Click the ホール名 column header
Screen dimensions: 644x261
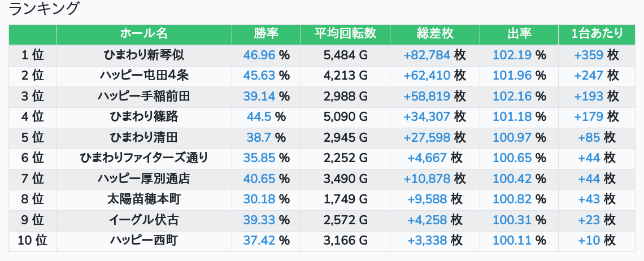tap(143, 34)
